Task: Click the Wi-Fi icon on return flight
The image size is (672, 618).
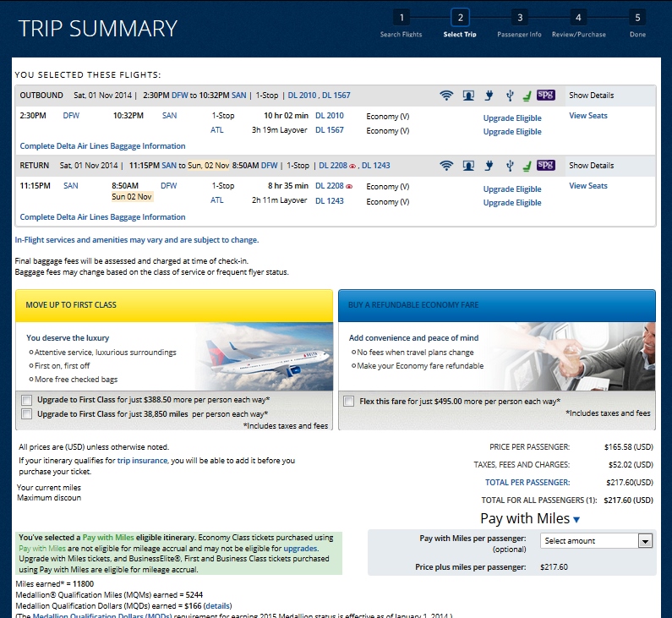Action: point(446,166)
